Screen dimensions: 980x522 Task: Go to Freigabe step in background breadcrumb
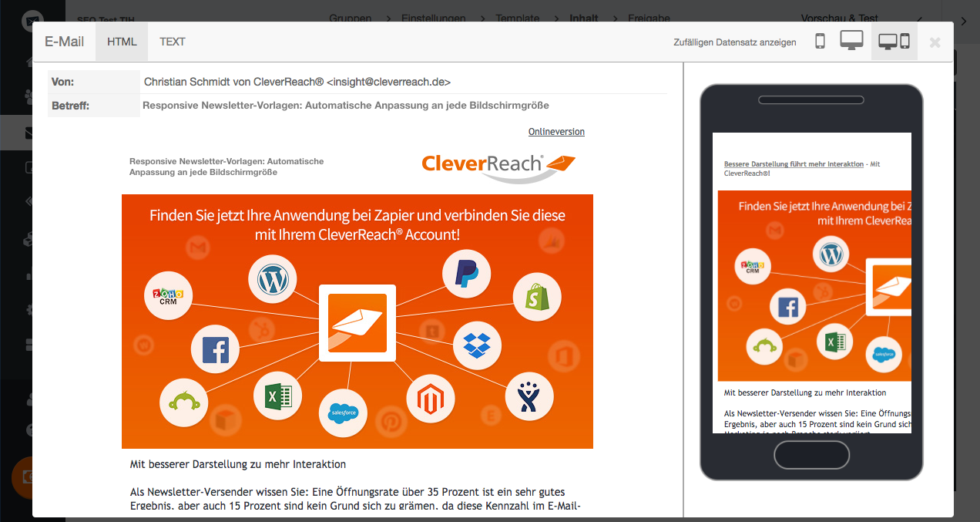point(649,19)
